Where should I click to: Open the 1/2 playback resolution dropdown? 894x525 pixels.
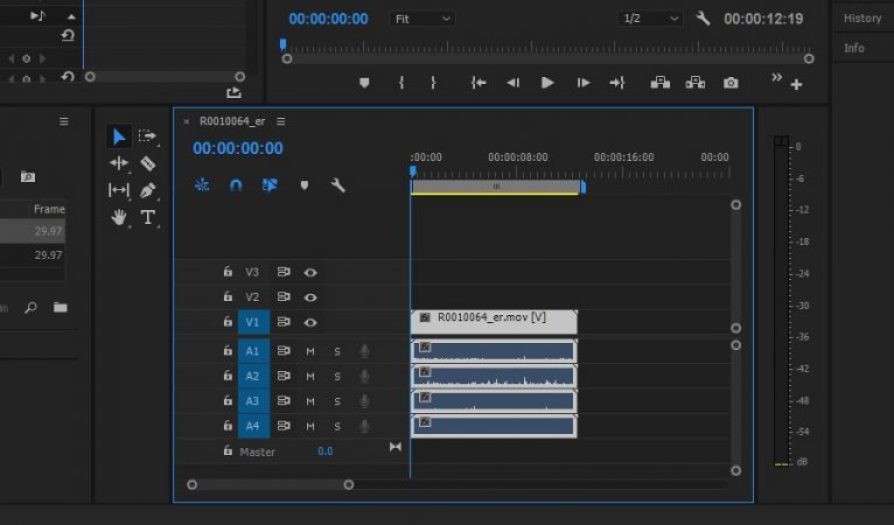tap(651, 19)
